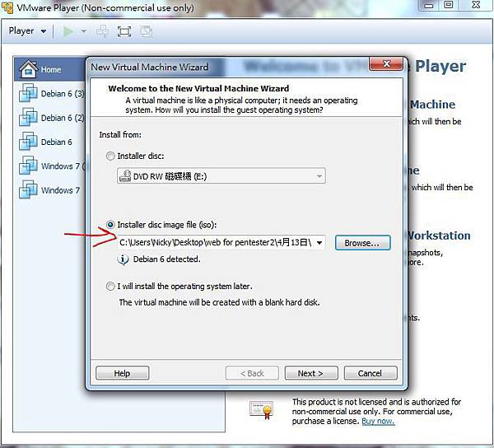Click the DVD drive icon in combo box

[x=125, y=175]
